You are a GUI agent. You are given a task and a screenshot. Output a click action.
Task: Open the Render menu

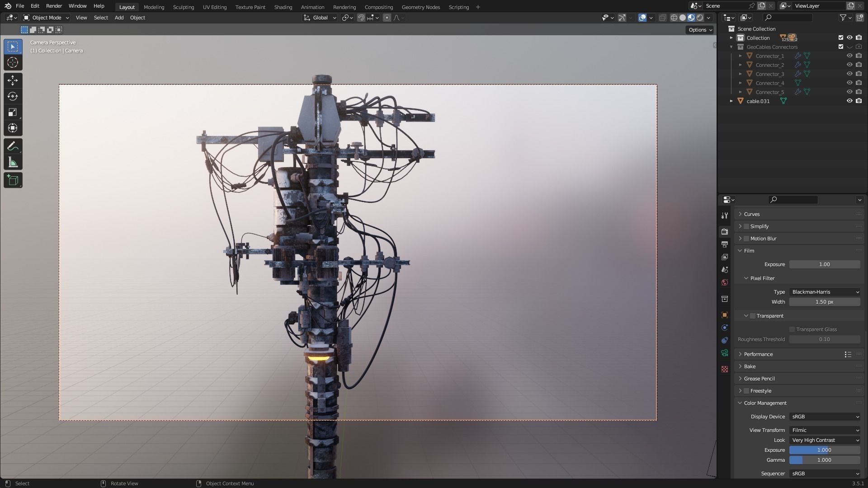(x=54, y=6)
